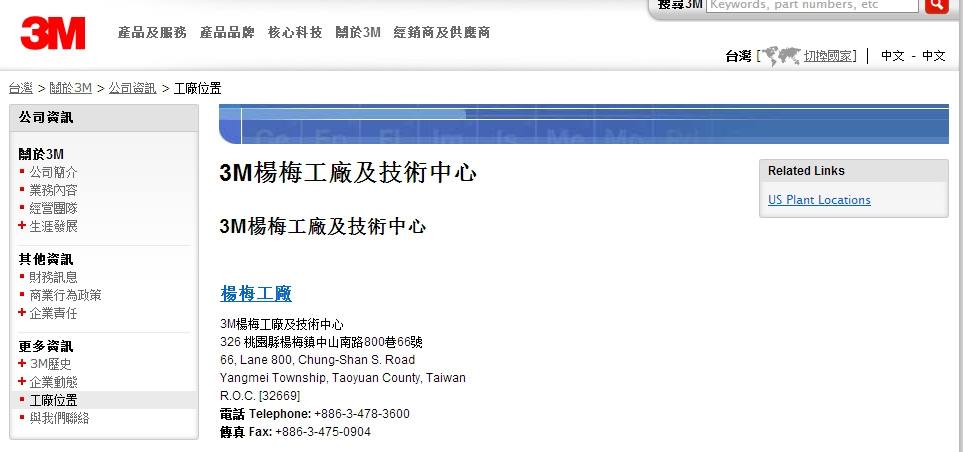Click the 楊梅工廠 heading link
Screen dimensions: 963x452
[255, 294]
